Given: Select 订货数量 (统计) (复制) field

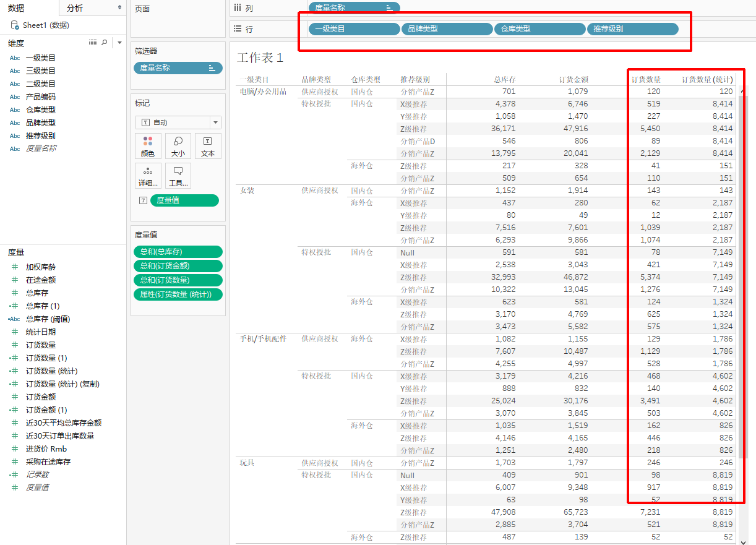Looking at the screenshot, I should [x=62, y=384].
